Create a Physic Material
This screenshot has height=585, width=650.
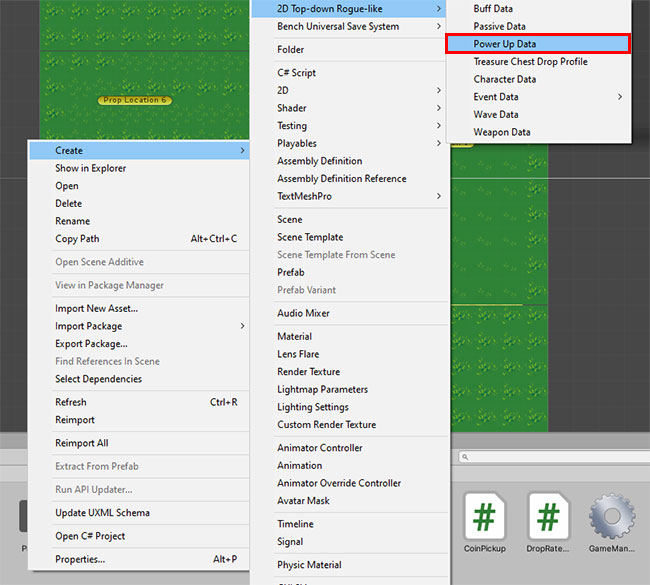pos(349,565)
